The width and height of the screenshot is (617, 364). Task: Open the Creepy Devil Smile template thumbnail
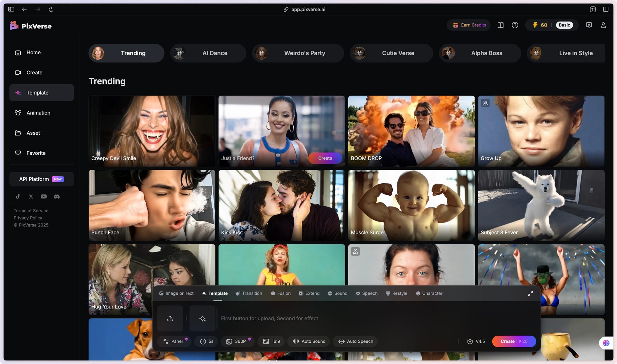(x=152, y=131)
